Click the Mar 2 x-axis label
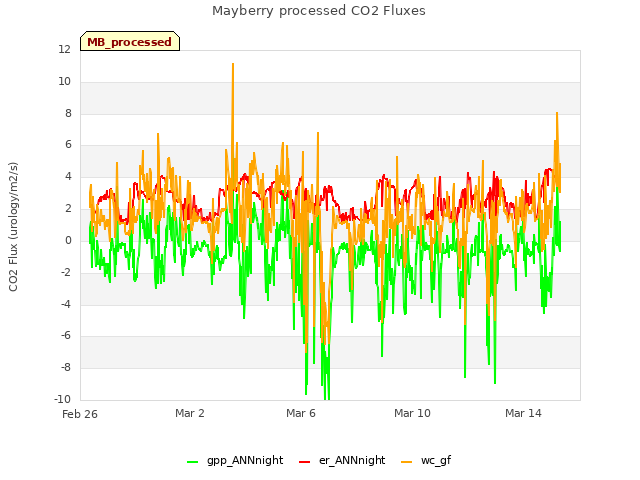The image size is (640, 480). 190,413
